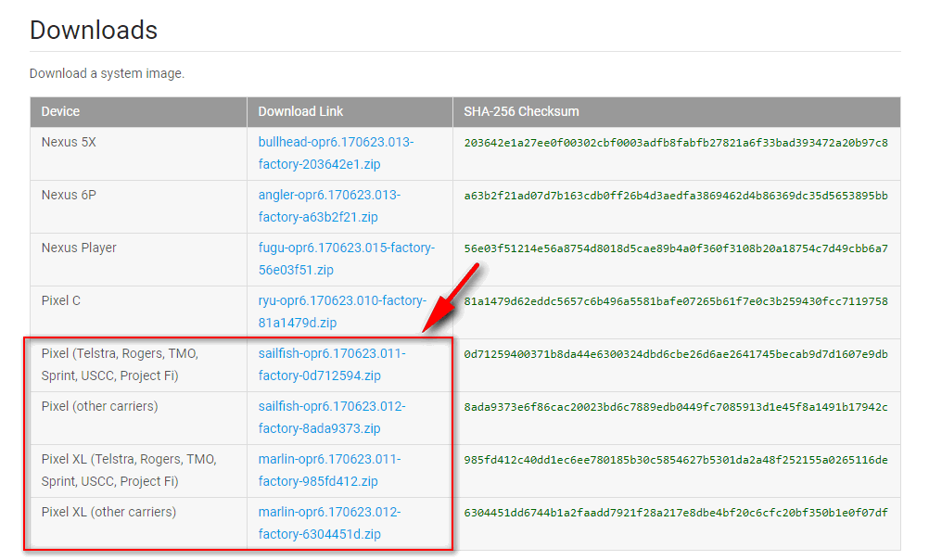Download the marlin-opr6.170623.012 factory image

(329, 523)
